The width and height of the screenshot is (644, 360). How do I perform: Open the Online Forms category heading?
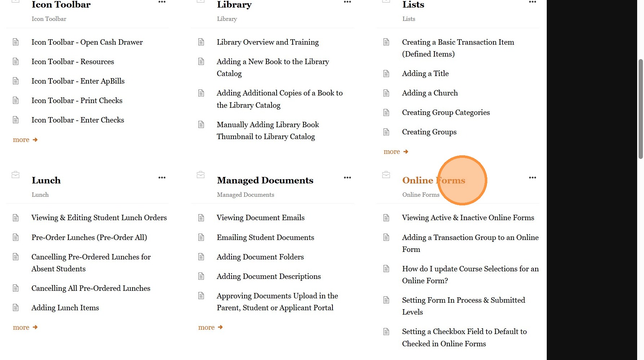coord(434,180)
